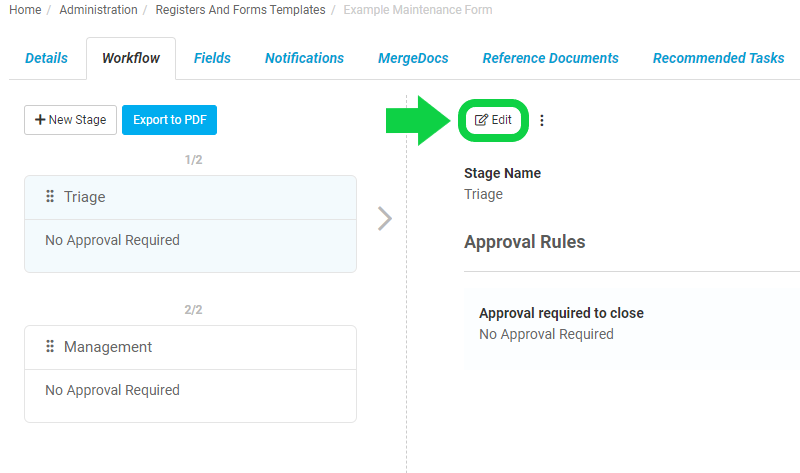This screenshot has height=473, width=800.
Task: Select the MergeDocs tab
Action: click(x=413, y=58)
